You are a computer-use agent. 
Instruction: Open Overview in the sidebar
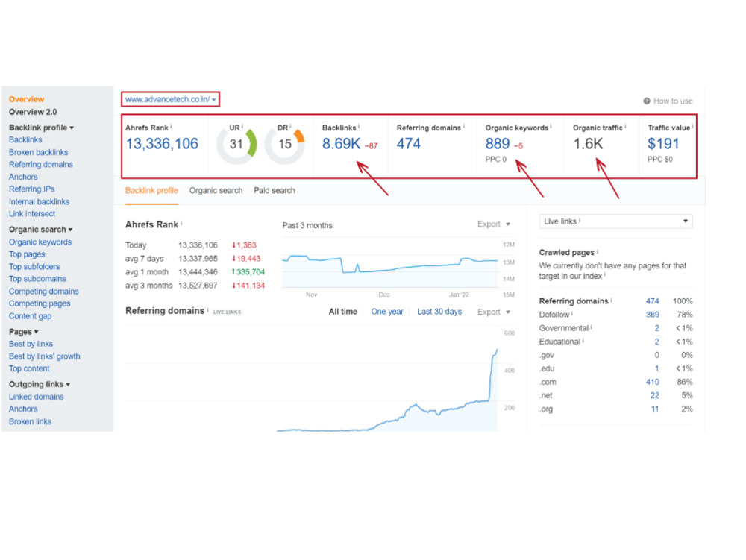pos(26,99)
